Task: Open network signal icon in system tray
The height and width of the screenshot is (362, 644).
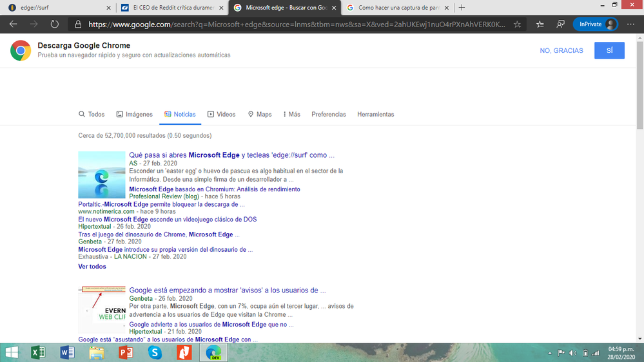Action: [x=596, y=353]
